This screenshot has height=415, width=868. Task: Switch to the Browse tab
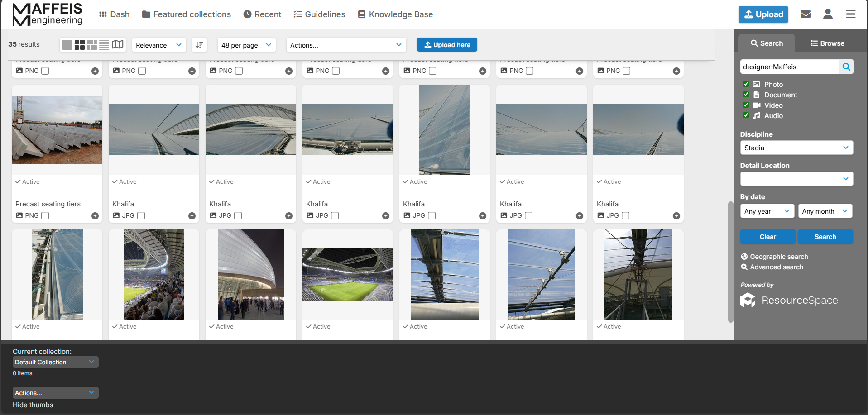827,43
